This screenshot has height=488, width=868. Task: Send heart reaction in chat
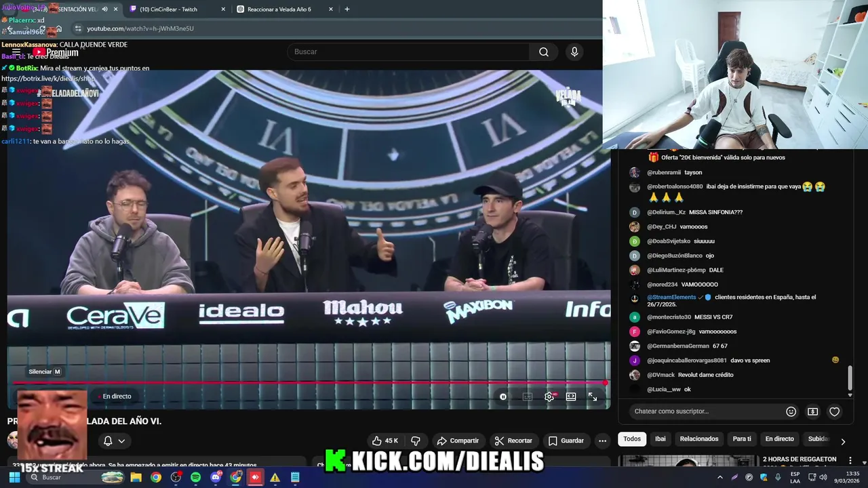point(834,411)
